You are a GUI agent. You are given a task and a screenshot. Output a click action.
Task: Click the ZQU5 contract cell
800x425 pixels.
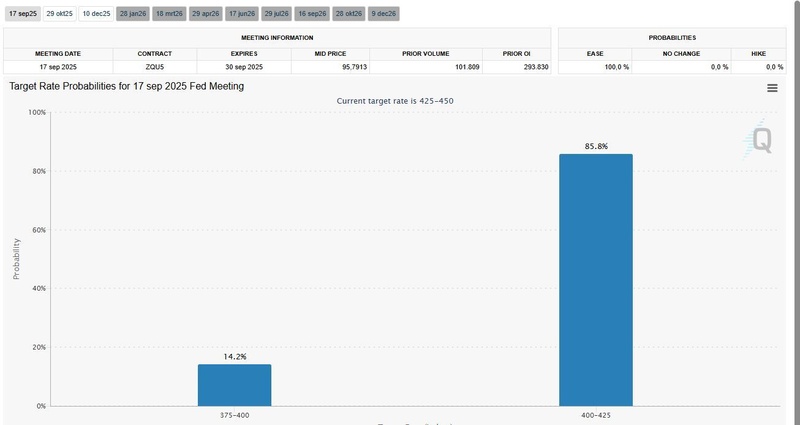pyautogui.click(x=155, y=66)
